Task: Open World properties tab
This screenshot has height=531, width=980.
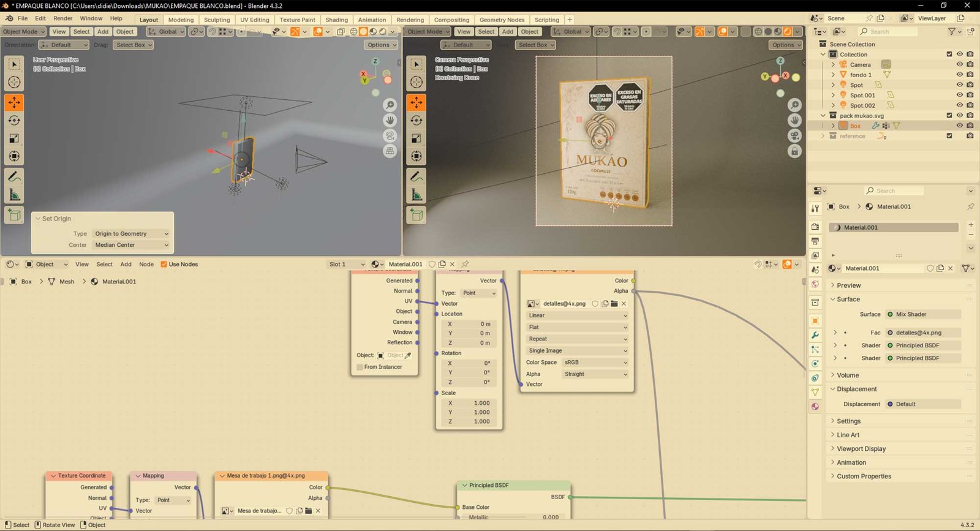Action: coord(815,284)
